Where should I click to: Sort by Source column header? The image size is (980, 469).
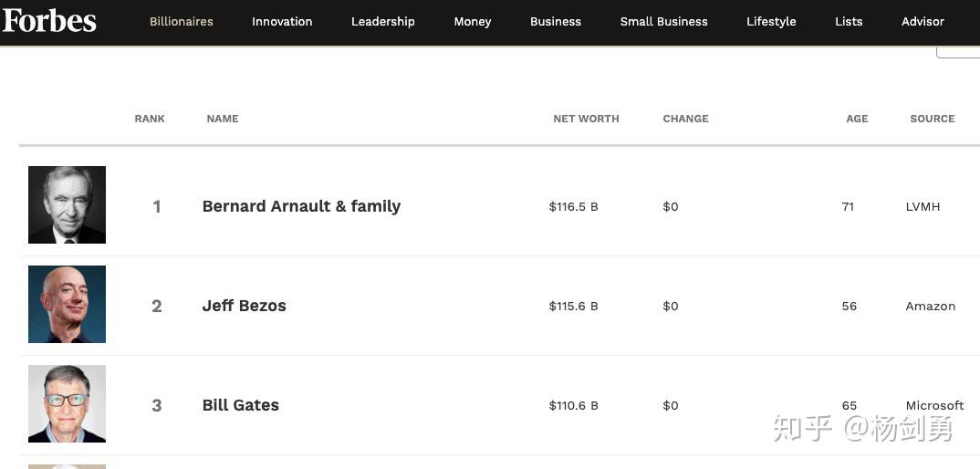pyautogui.click(x=932, y=119)
